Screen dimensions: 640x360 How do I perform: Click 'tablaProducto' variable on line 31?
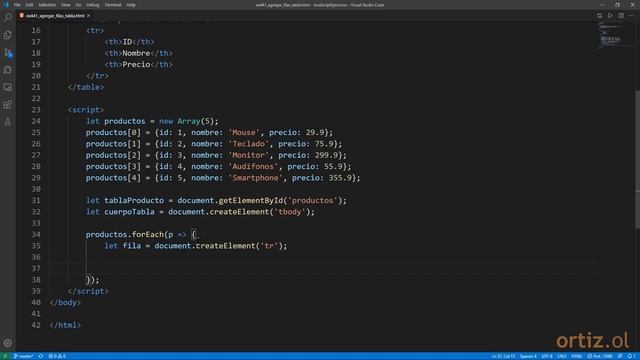click(134, 200)
